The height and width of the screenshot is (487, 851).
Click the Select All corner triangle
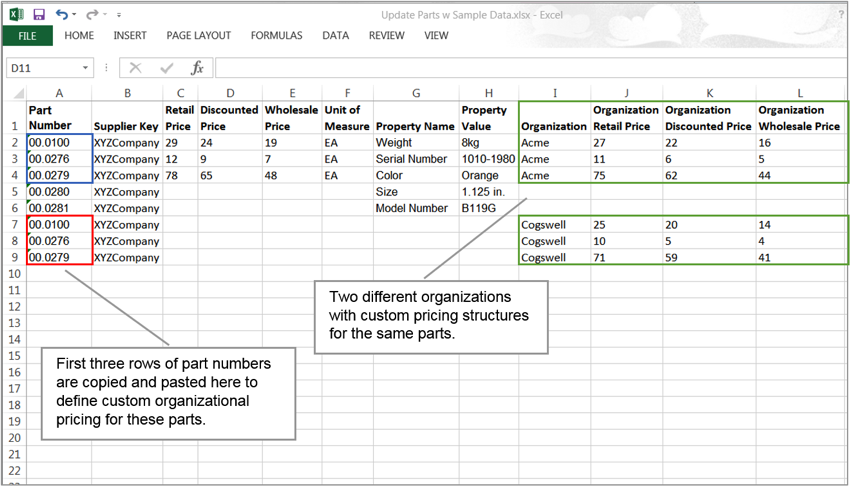tap(15, 94)
